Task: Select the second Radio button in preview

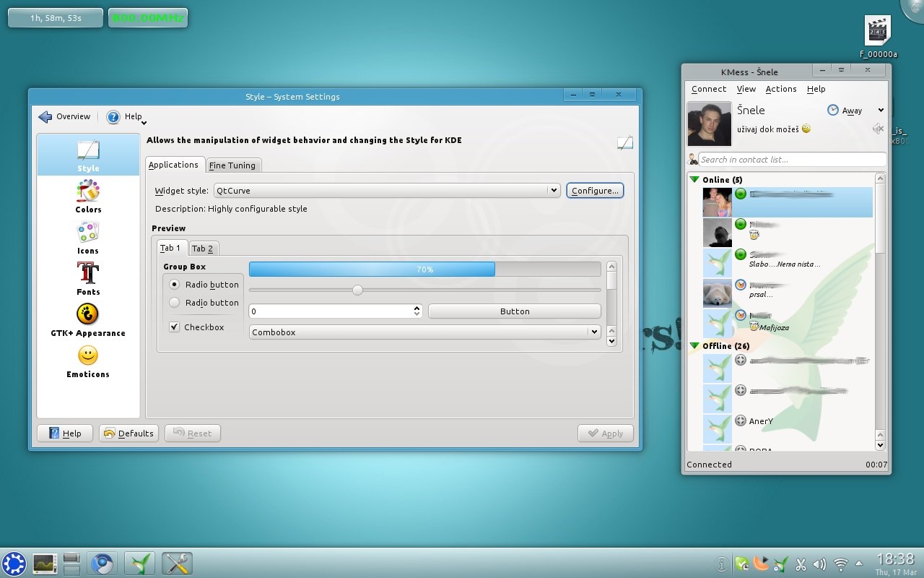Action: (x=174, y=303)
